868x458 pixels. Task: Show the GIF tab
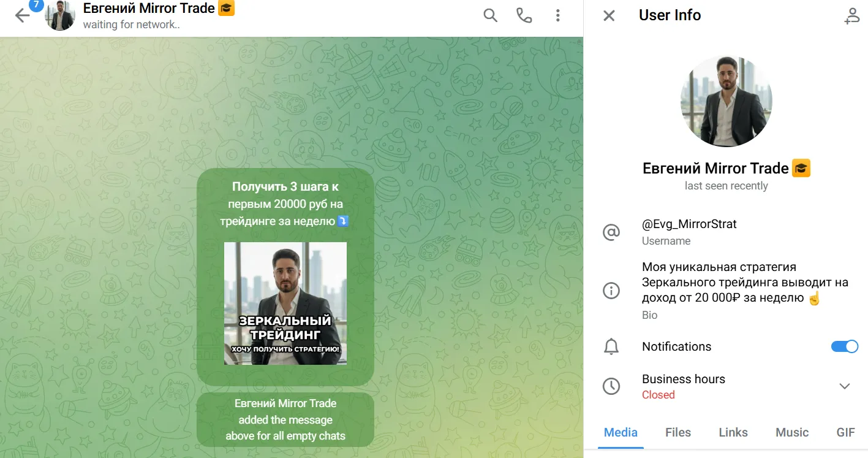pyautogui.click(x=845, y=432)
